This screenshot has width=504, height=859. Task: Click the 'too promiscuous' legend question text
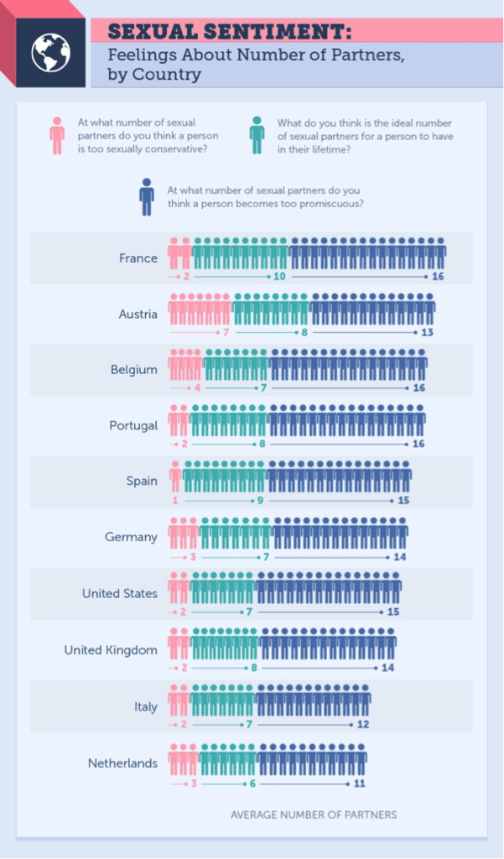click(x=266, y=196)
